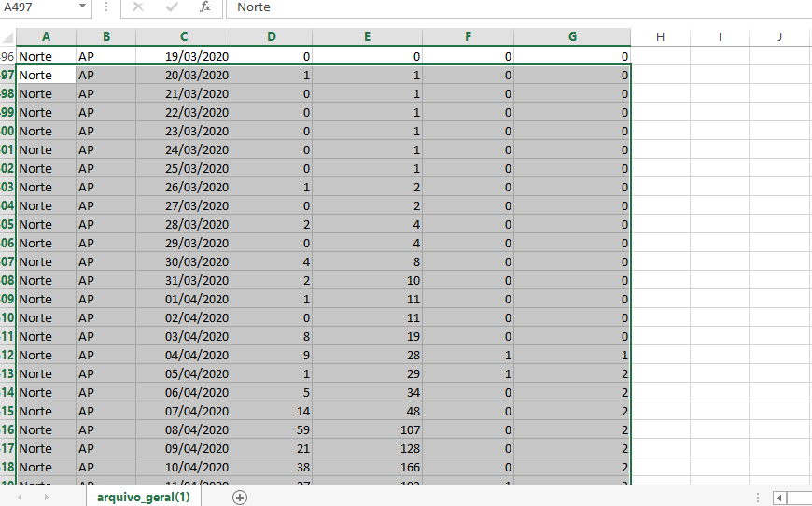812x506 pixels.
Task: Click the Name Box showing A497
Action: tap(37, 7)
